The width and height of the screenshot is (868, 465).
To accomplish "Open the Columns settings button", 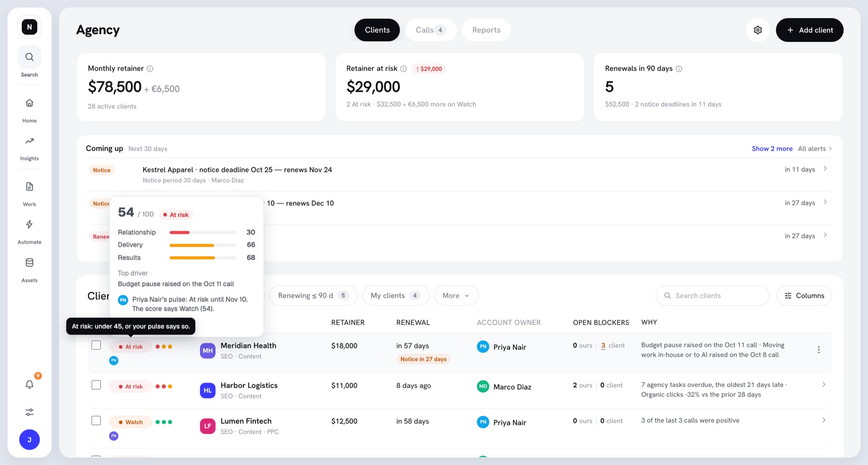I will click(x=804, y=296).
